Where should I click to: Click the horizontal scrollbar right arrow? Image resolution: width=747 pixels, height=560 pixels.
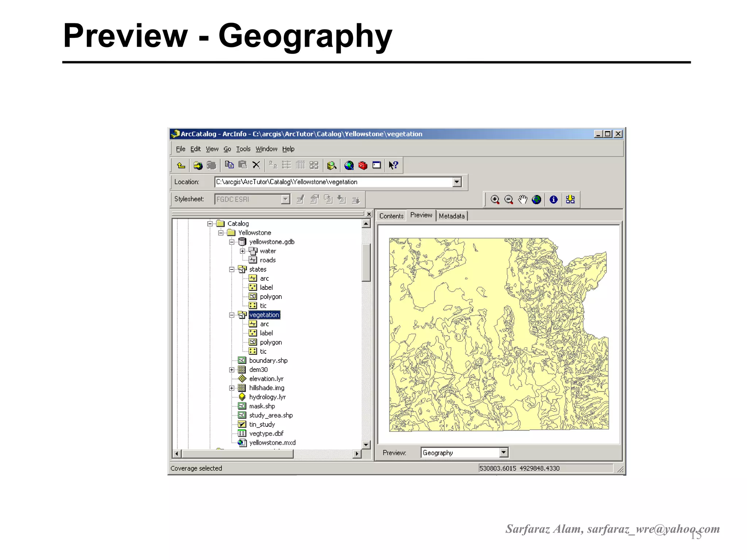click(357, 454)
